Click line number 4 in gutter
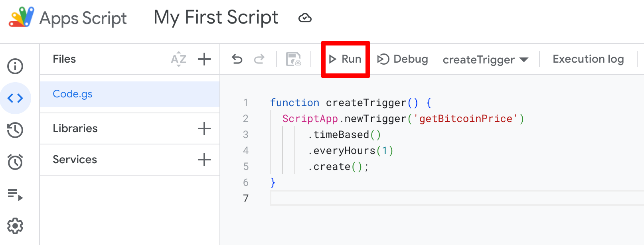Viewport: 644px width, 245px height. click(246, 150)
